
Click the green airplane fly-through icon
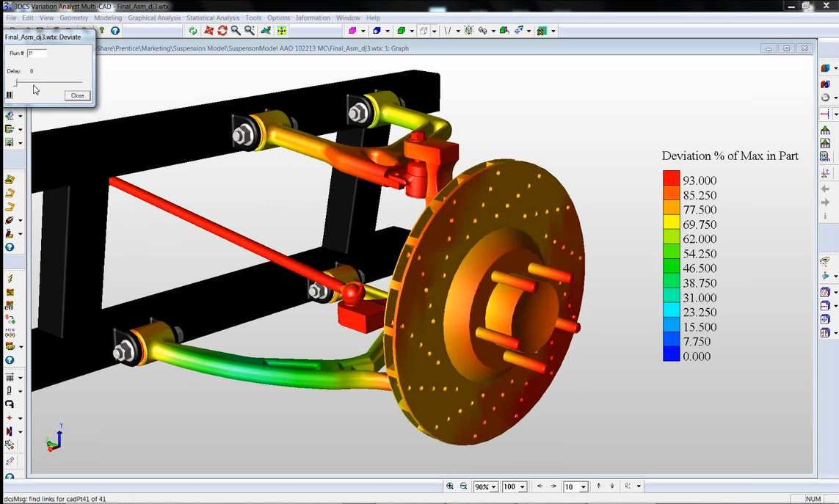(x=265, y=31)
